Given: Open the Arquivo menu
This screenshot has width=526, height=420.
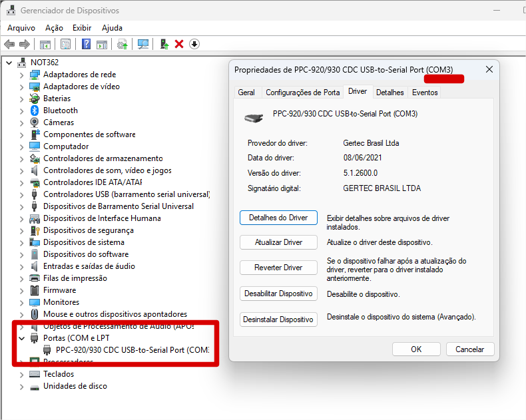Looking at the screenshot, I should pos(21,28).
